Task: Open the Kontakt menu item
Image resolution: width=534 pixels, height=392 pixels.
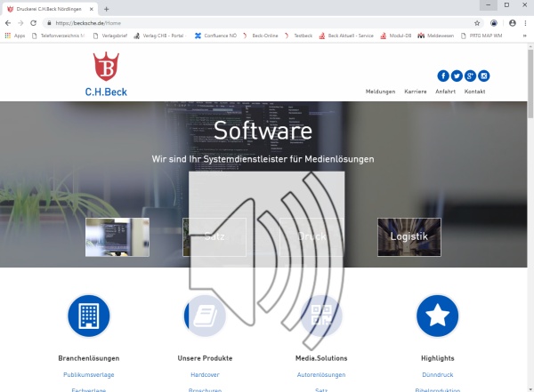Action: click(x=474, y=92)
